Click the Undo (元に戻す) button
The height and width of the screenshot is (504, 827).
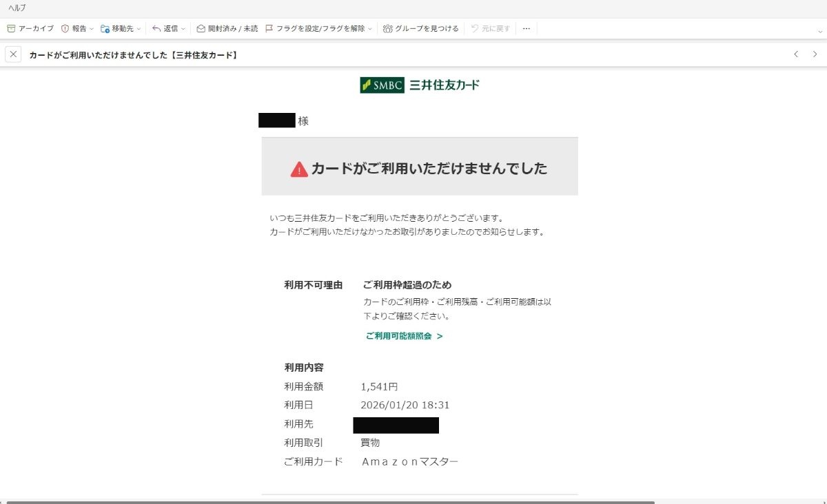click(x=491, y=29)
